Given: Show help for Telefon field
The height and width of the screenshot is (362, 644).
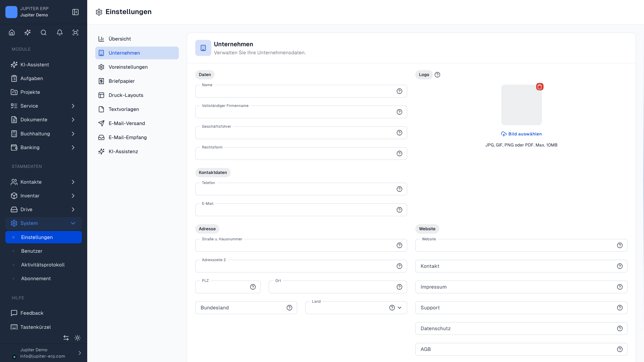Looking at the screenshot, I should point(399,189).
